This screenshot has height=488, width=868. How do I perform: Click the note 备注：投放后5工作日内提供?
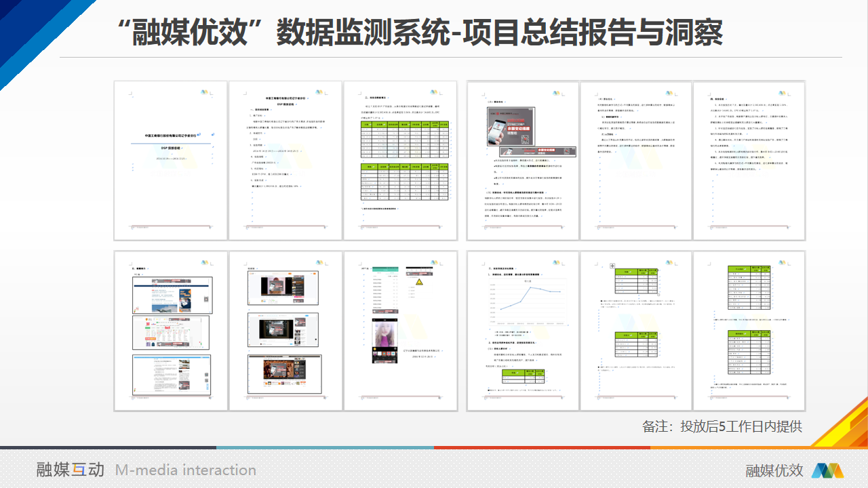pyautogui.click(x=722, y=426)
